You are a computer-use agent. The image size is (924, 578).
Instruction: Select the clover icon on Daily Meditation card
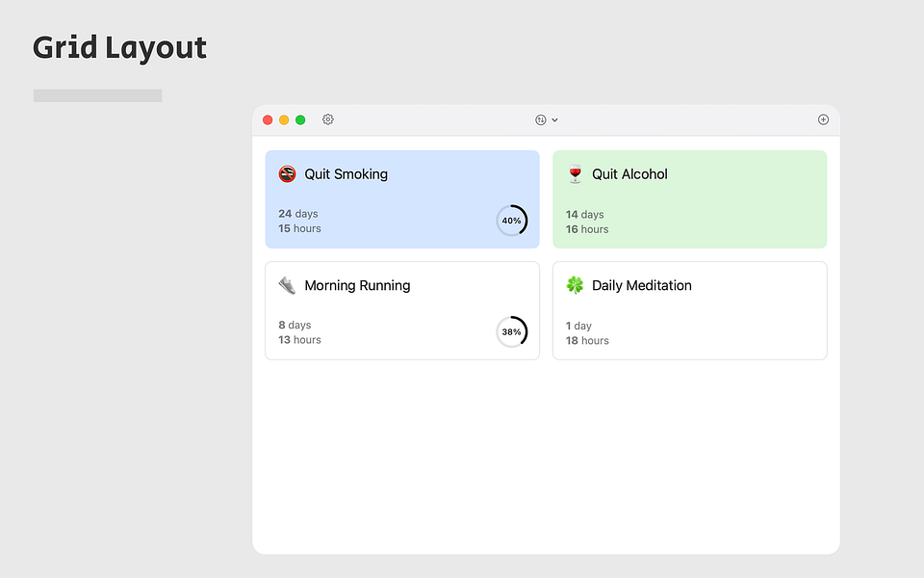575,285
